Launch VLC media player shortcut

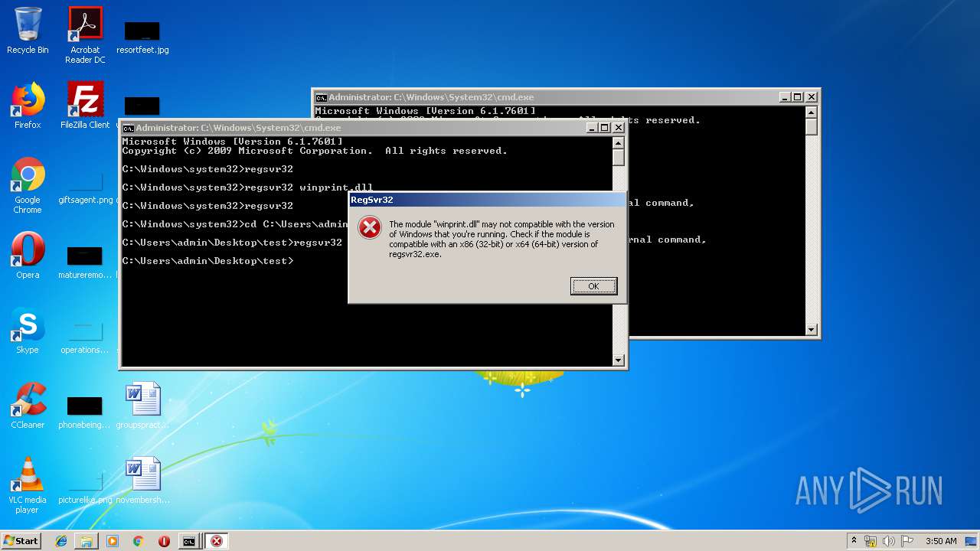point(28,485)
